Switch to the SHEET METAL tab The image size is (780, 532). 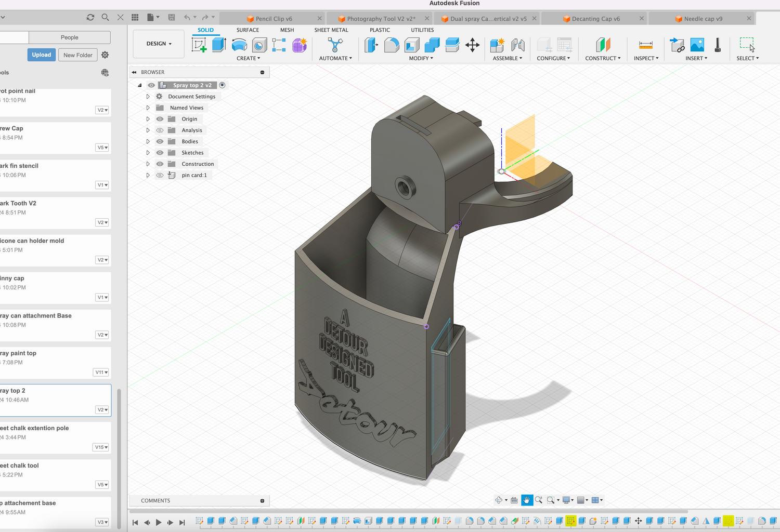331,30
